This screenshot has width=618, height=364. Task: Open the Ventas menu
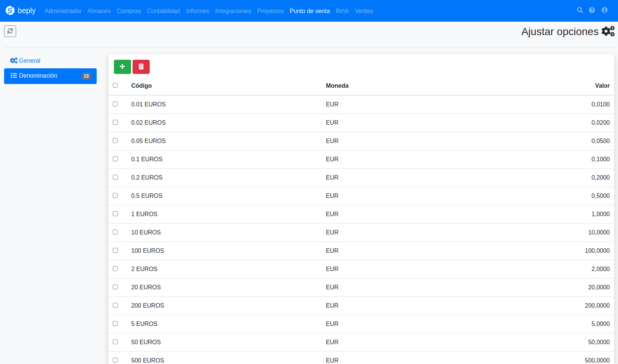point(364,11)
